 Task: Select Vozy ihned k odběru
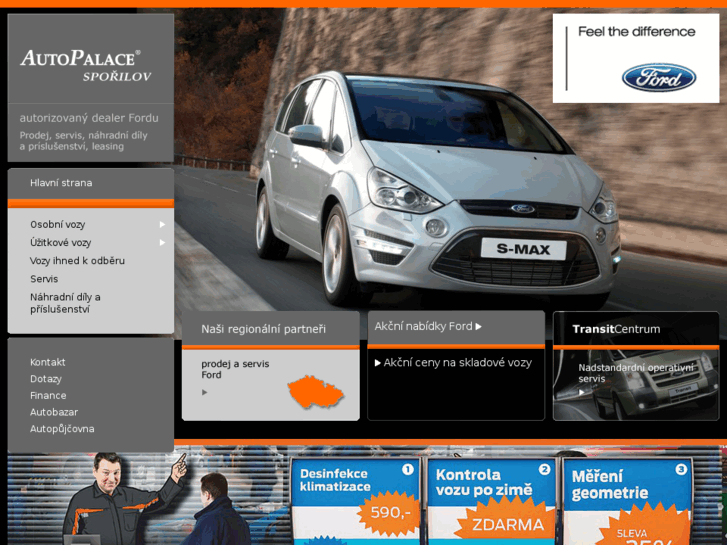(x=77, y=261)
